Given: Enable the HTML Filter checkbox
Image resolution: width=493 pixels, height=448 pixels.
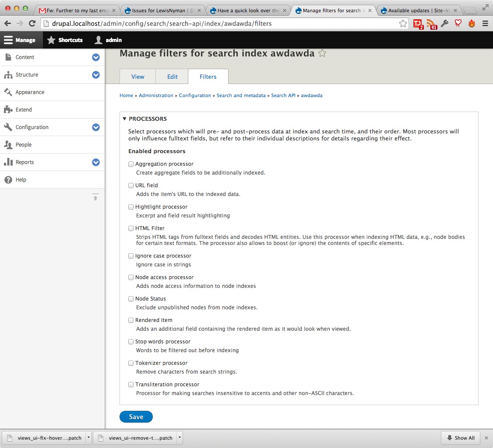Looking at the screenshot, I should [131, 228].
